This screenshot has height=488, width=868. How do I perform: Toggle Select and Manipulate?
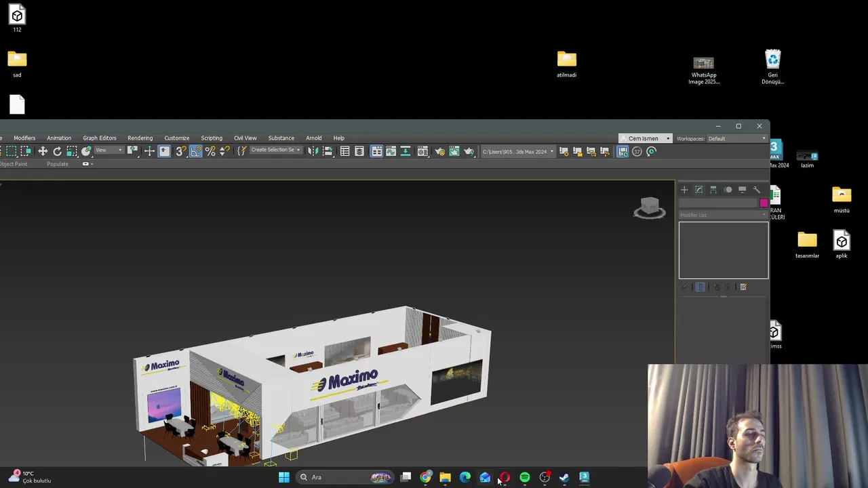click(x=149, y=151)
